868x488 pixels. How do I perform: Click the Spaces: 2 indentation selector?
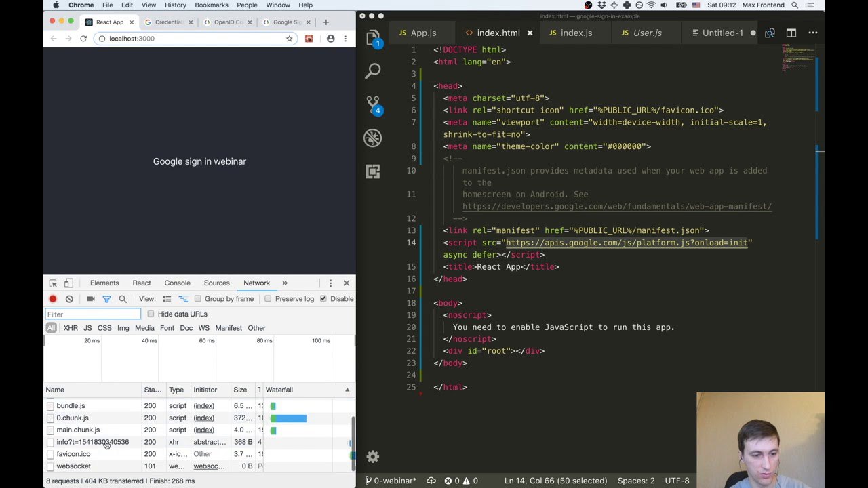tap(636, 481)
